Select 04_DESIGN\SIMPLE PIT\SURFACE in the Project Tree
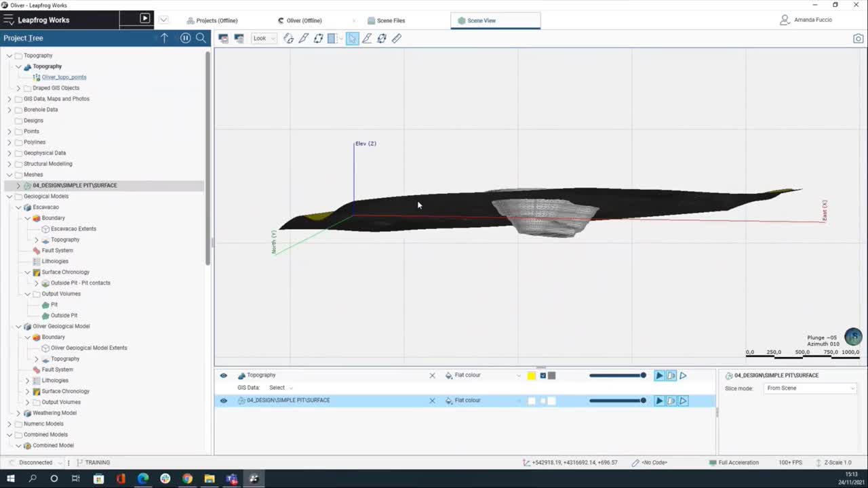The width and height of the screenshot is (868, 488). pyautogui.click(x=75, y=186)
